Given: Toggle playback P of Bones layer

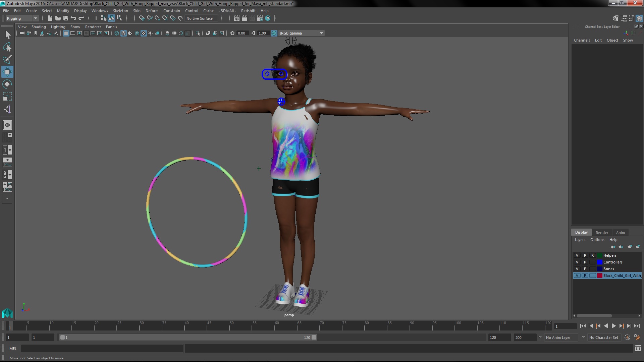Looking at the screenshot, I should coord(585,269).
